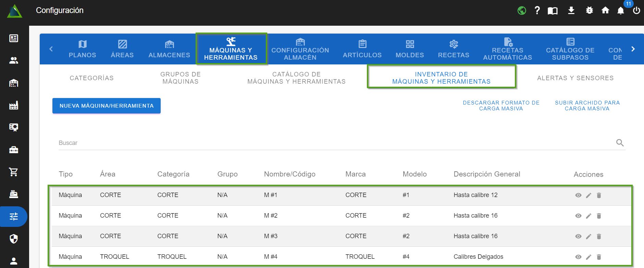Click Nueva Máquina/Herramienta button
This screenshot has width=644, height=268.
[107, 106]
